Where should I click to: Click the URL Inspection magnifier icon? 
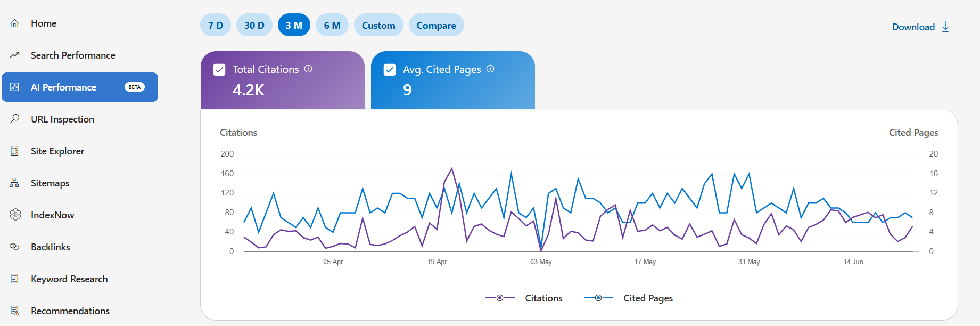pos(14,118)
